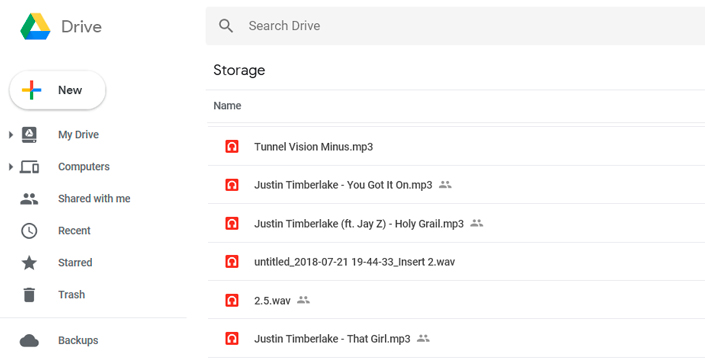The height and width of the screenshot is (362, 705).
Task: Select My Drive in the sidebar
Action: pos(78,134)
